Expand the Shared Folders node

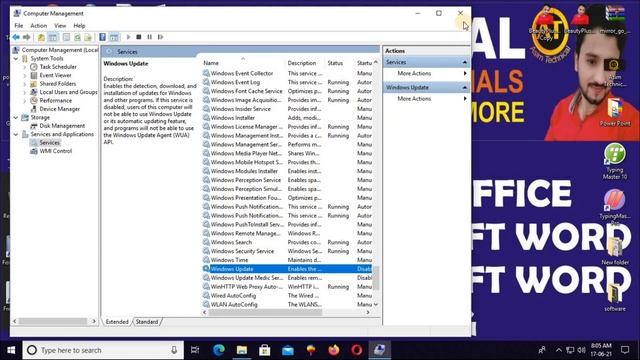click(24, 84)
